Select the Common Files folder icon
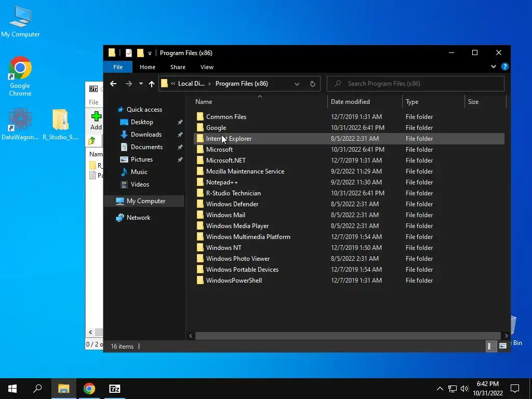This screenshot has height=399, width=532. (x=200, y=117)
